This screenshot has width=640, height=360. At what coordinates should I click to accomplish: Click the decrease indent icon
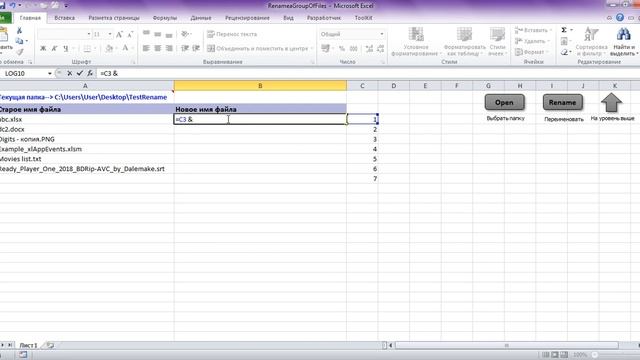tap(185, 48)
